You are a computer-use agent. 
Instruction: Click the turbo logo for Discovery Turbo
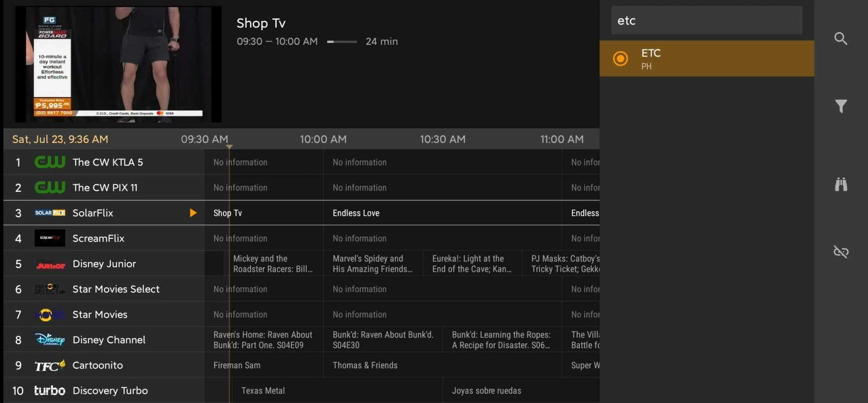click(x=50, y=390)
